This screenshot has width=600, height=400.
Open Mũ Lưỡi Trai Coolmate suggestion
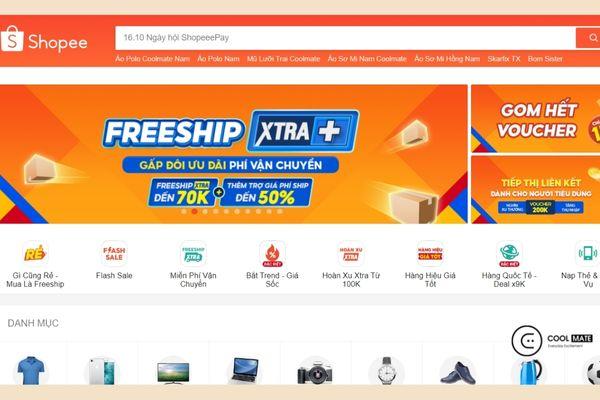pos(283,59)
